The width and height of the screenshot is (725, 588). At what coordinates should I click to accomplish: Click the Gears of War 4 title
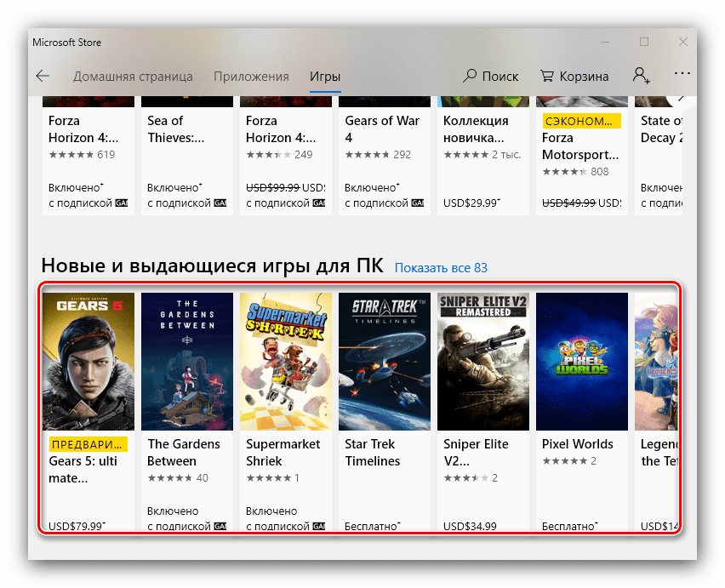tap(382, 129)
